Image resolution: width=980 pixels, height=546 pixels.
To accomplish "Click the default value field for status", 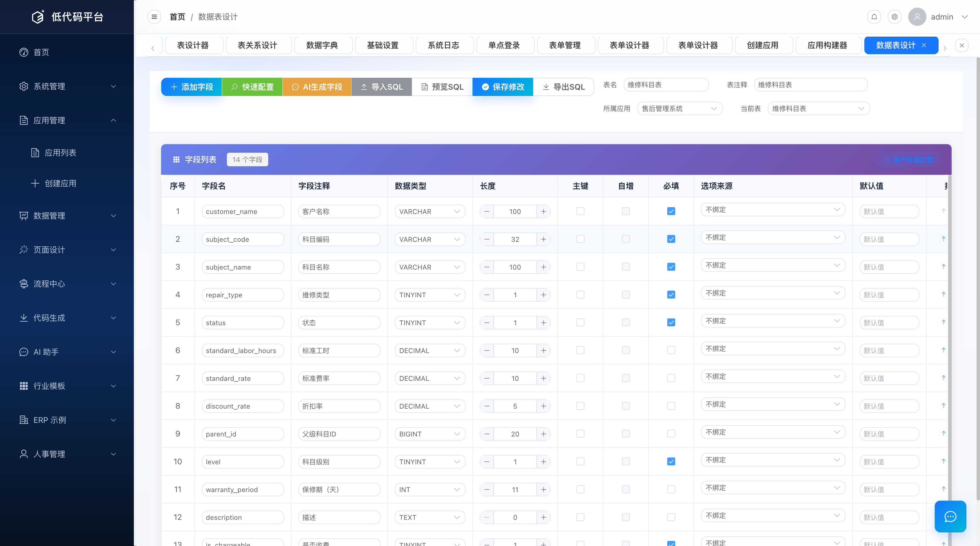I will pos(889,322).
